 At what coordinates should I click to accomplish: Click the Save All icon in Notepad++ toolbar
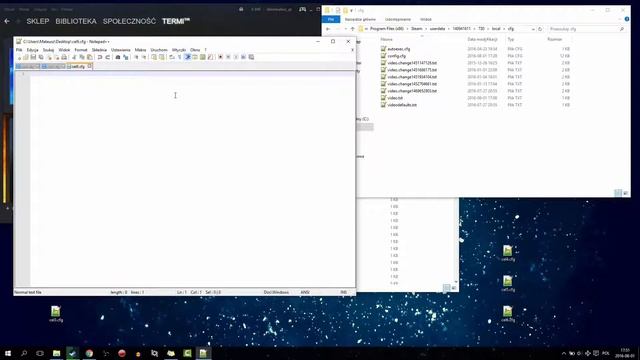click(x=41, y=57)
